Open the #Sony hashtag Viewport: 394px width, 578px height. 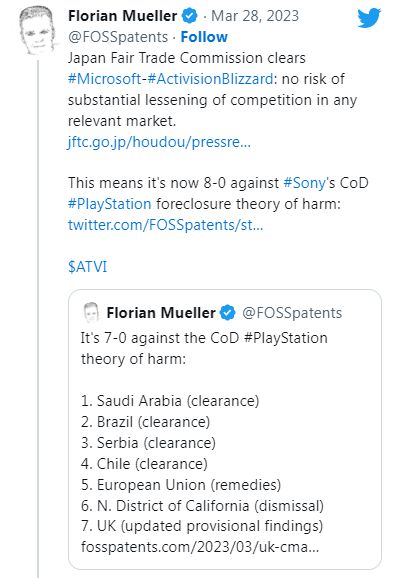click(305, 183)
